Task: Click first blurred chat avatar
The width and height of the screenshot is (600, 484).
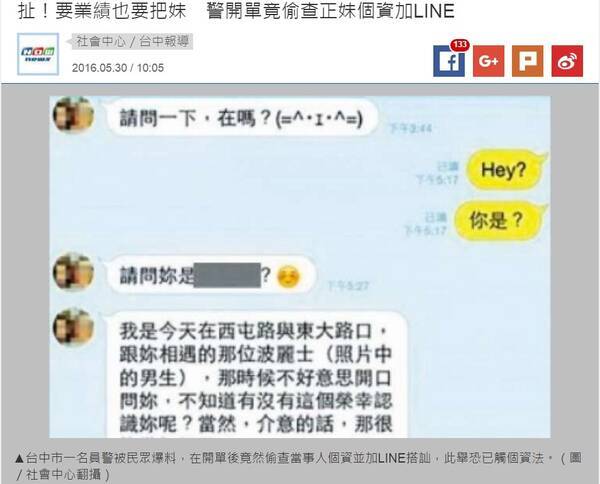Action: click(73, 114)
